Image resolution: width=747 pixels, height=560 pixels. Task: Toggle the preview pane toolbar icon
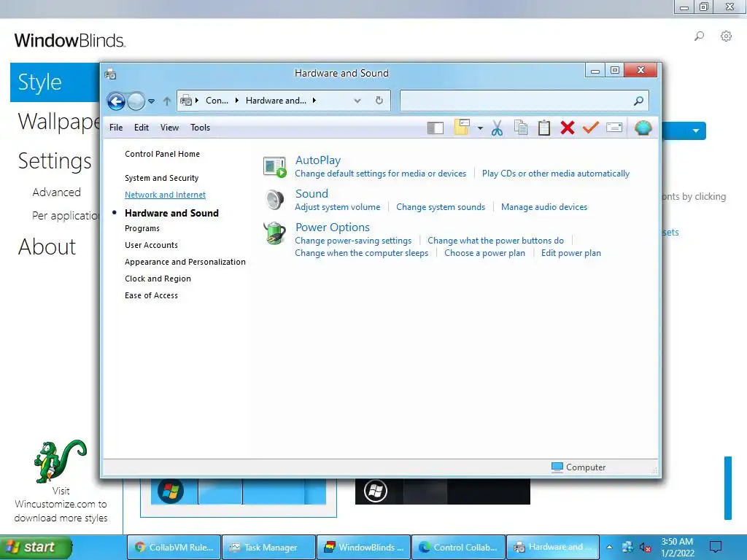[436, 128]
